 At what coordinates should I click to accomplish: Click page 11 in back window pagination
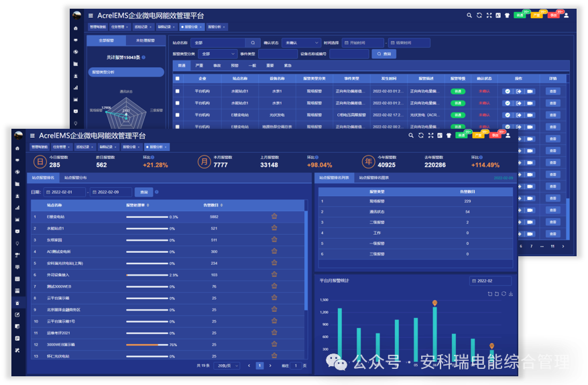[552, 246]
